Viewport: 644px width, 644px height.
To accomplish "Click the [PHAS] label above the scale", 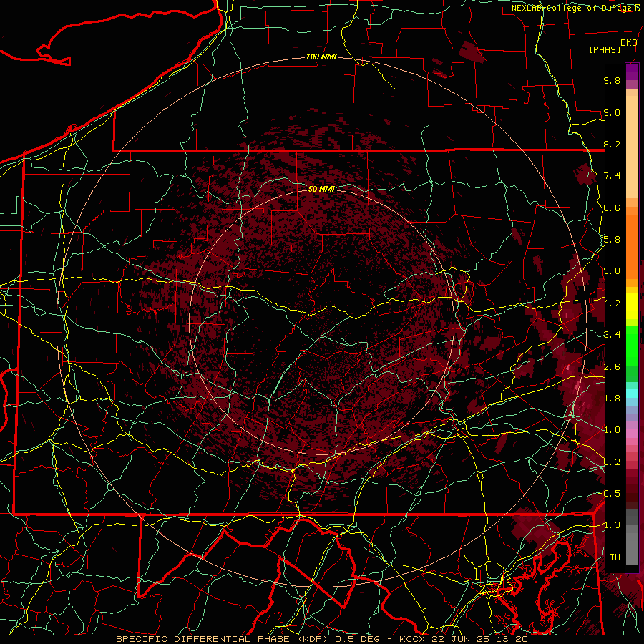I will click(605, 50).
